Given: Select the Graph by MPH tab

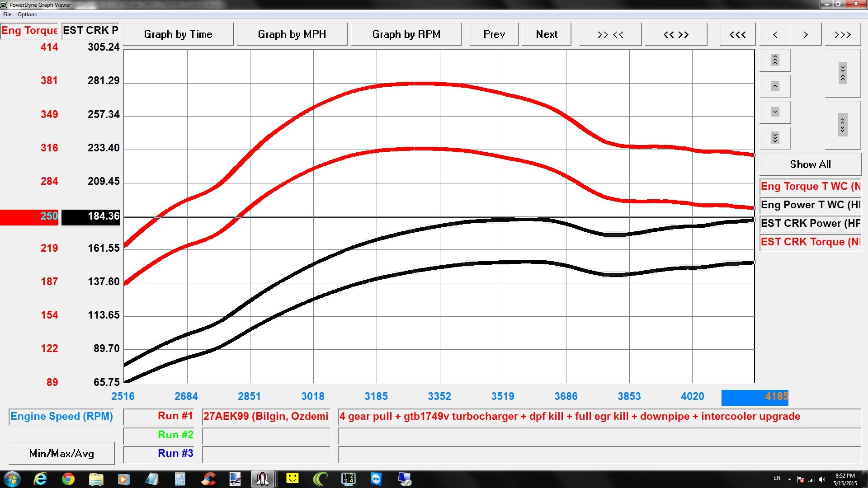Looking at the screenshot, I should [292, 33].
